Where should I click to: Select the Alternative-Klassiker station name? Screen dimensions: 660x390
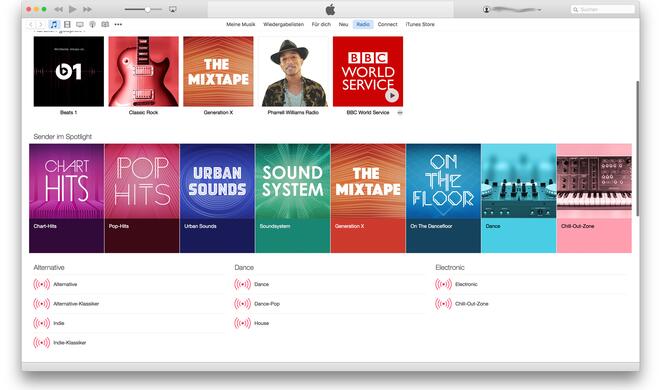pyautogui.click(x=76, y=304)
